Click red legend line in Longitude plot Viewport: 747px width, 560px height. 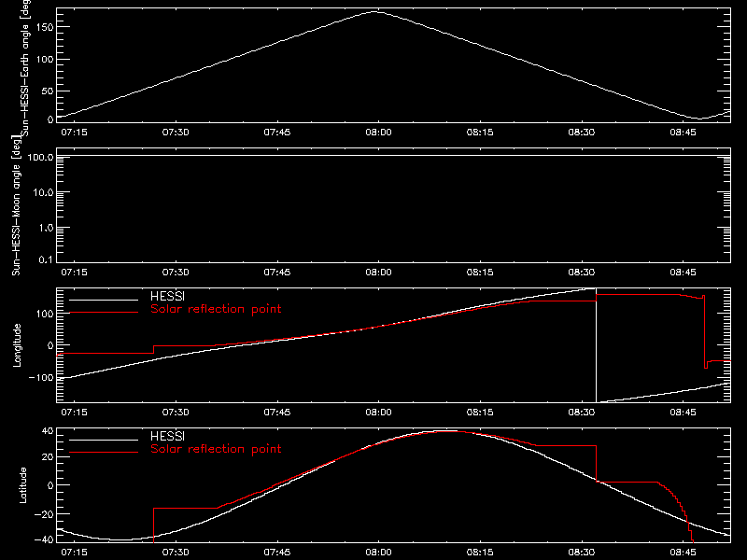click(104, 313)
